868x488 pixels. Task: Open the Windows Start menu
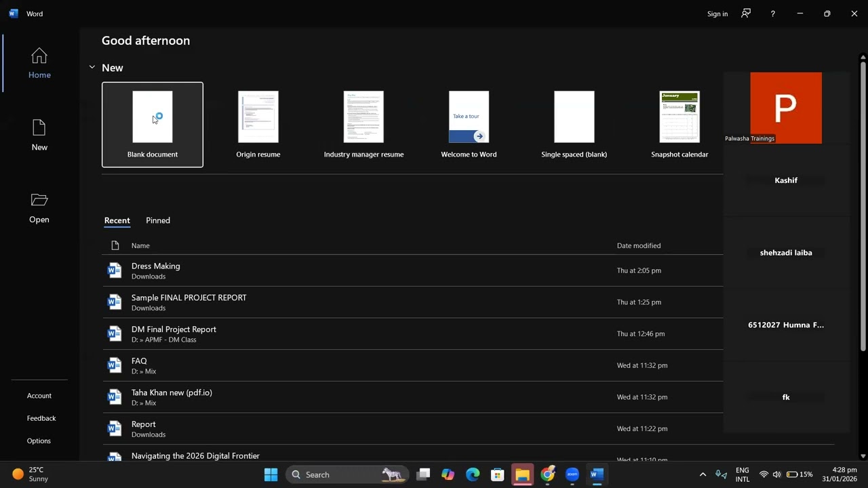tap(271, 474)
